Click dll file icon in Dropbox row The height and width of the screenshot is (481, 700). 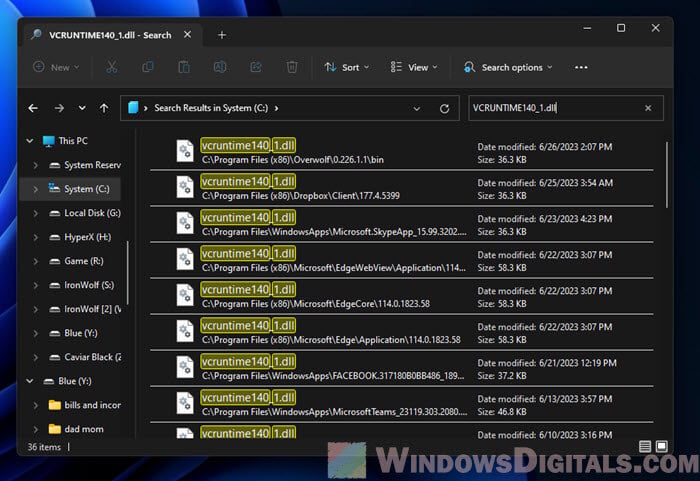185,187
